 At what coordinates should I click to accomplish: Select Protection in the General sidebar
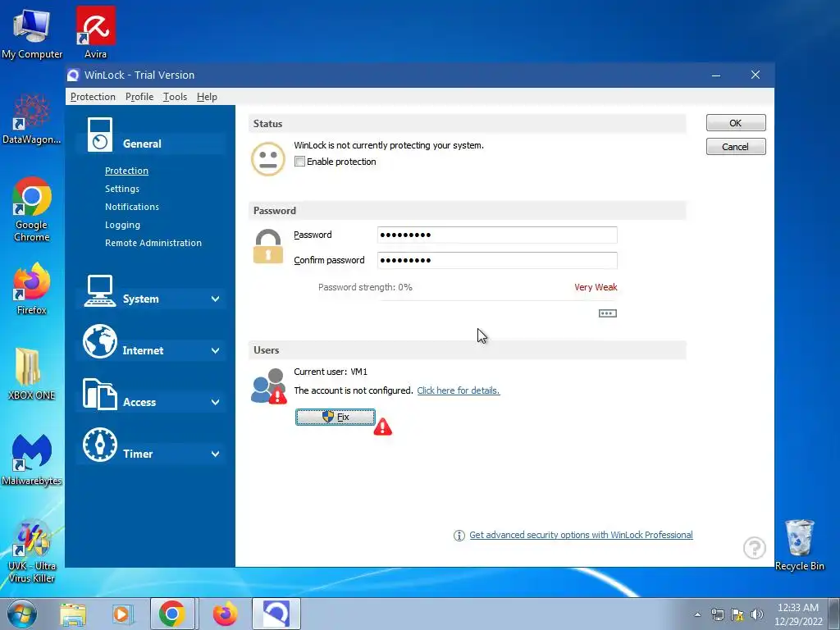pos(126,171)
